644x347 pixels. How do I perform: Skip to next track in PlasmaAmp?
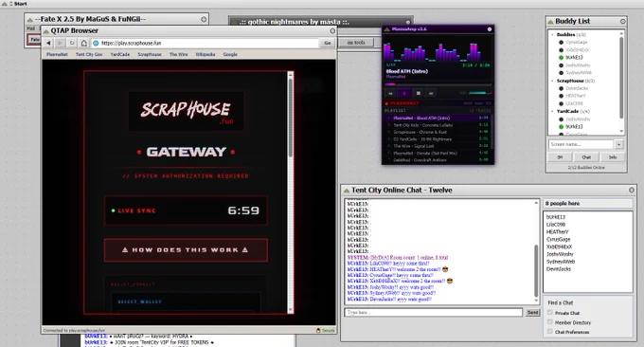[431, 93]
